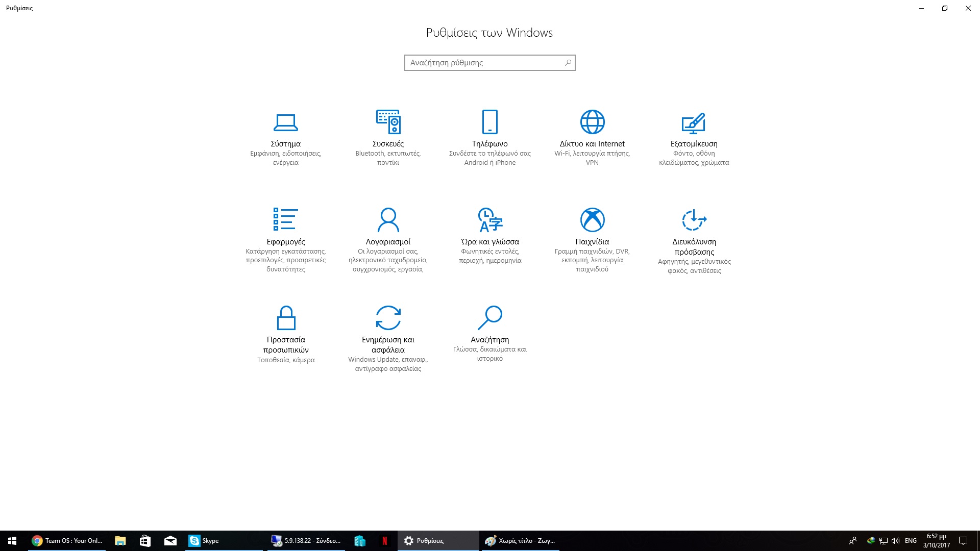Restore down the Ρυθμίσεις window
Image resolution: width=980 pixels, height=551 pixels.
(x=945, y=8)
